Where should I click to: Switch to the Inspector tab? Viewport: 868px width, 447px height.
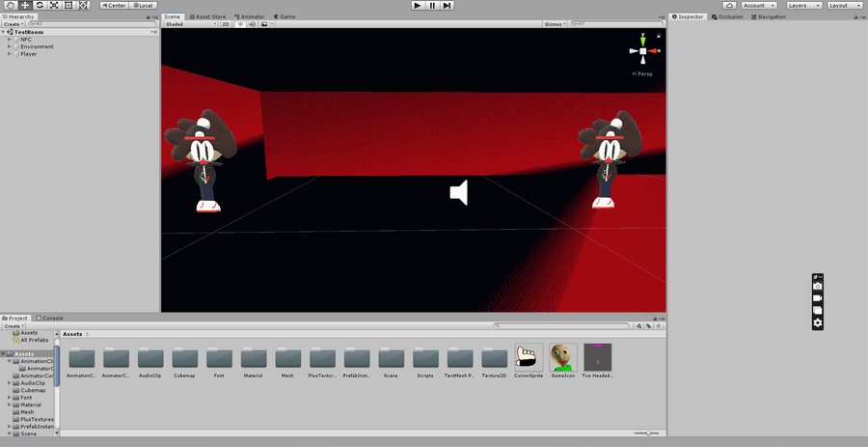(688, 16)
